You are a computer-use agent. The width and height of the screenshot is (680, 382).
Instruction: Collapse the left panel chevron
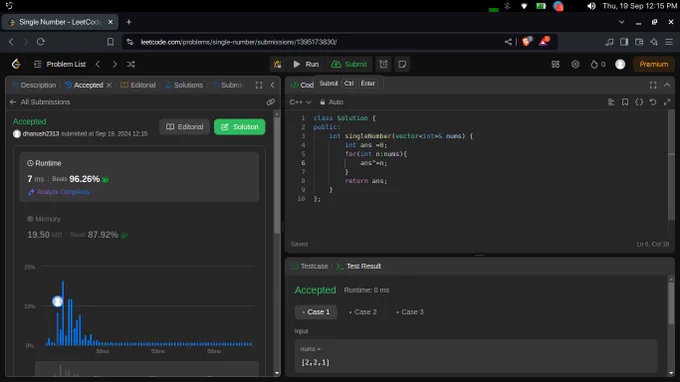coord(272,85)
